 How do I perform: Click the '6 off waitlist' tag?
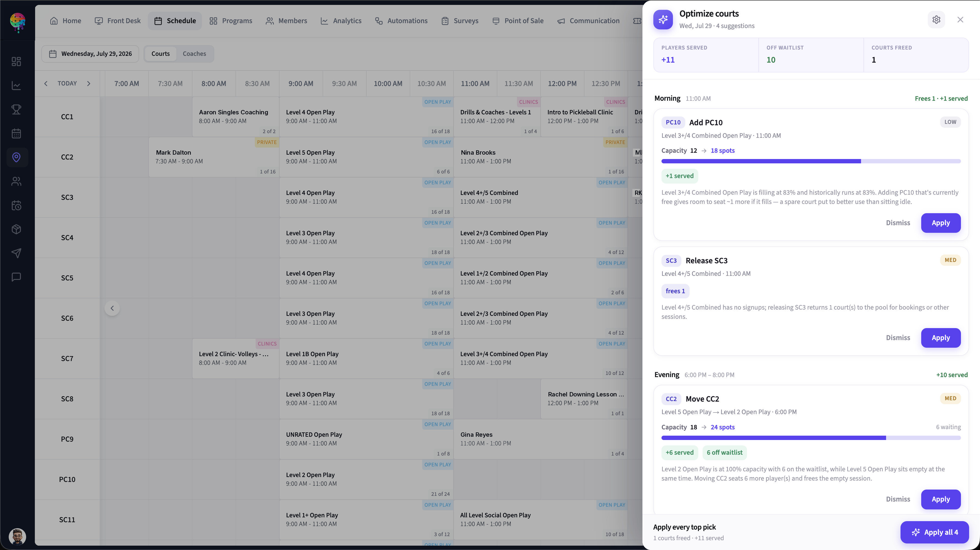724,453
